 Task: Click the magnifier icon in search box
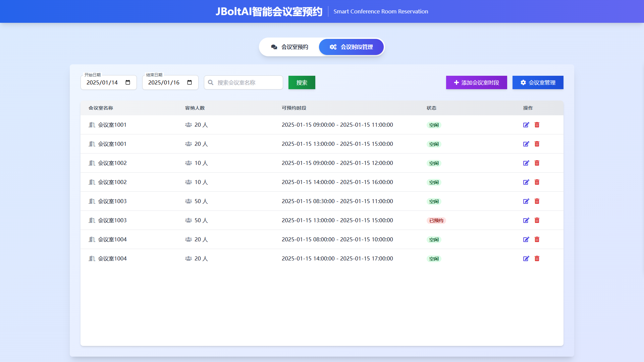pos(211,82)
